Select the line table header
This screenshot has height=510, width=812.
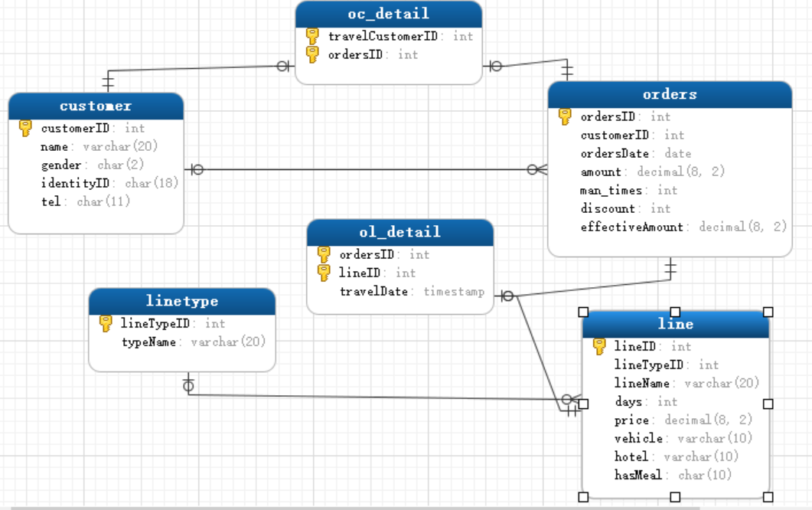click(x=675, y=325)
